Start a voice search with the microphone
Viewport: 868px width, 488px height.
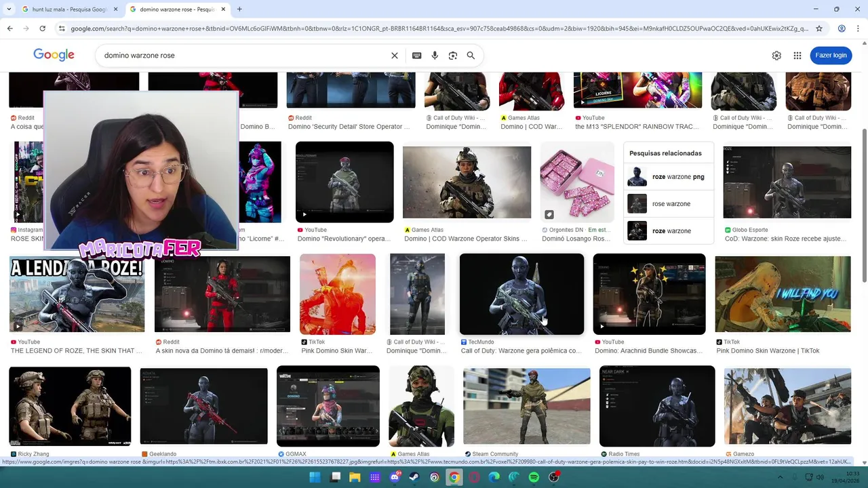point(435,56)
